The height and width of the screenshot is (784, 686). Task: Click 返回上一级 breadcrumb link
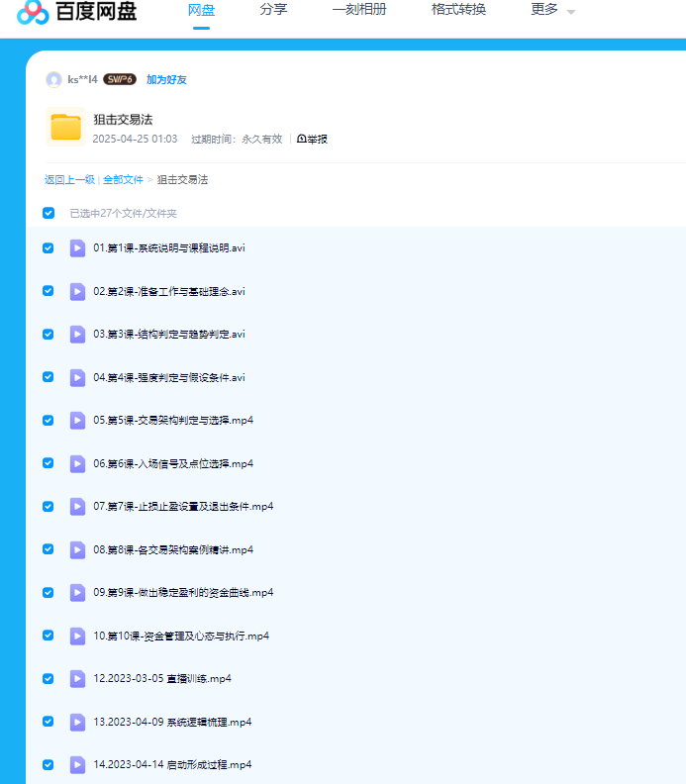tap(69, 179)
